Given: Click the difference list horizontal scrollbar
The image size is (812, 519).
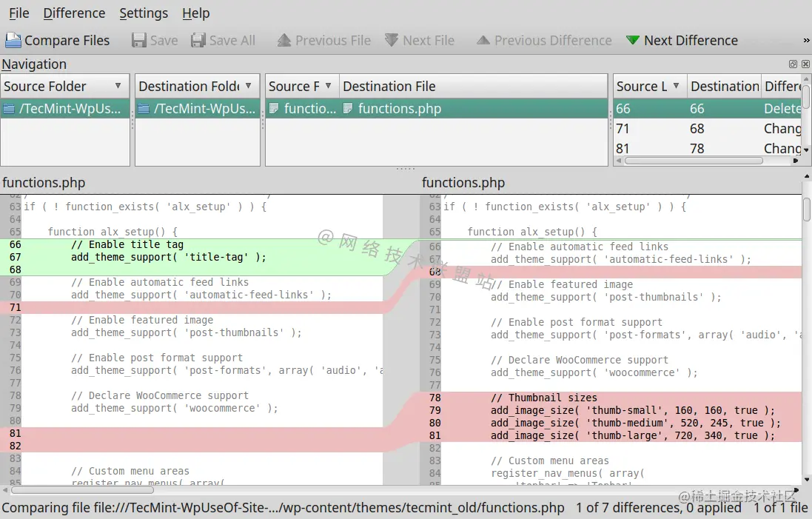Looking at the screenshot, I should click(694, 161).
